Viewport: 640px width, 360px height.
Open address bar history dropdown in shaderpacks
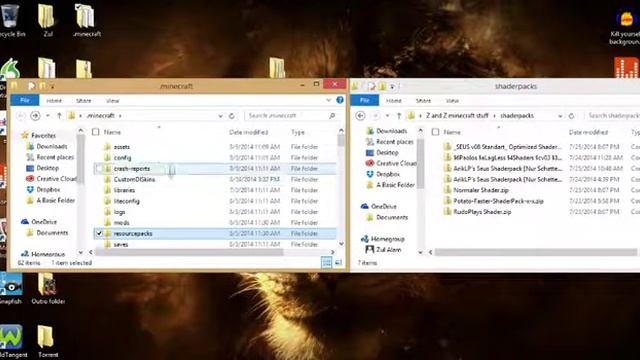pyautogui.click(x=560, y=116)
